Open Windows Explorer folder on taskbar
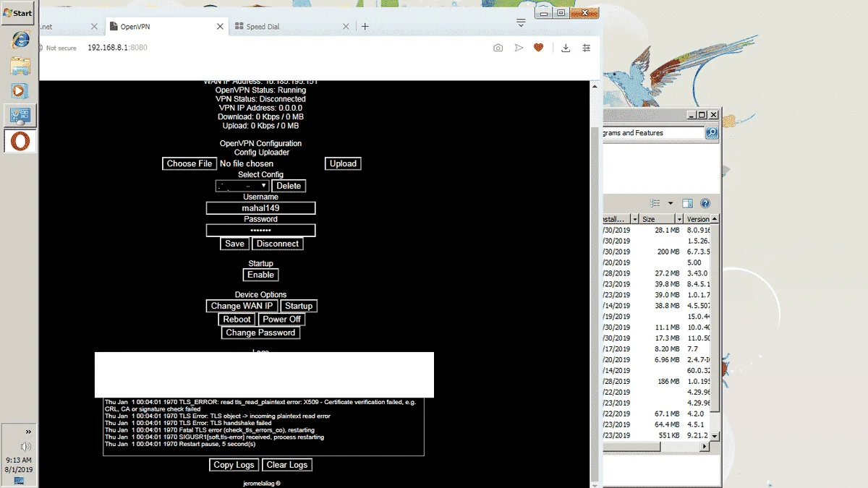This screenshot has height=488, width=868. (20, 66)
